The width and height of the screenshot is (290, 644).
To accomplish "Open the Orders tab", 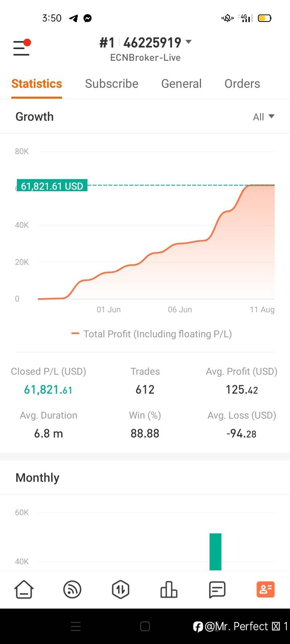I will coord(242,84).
